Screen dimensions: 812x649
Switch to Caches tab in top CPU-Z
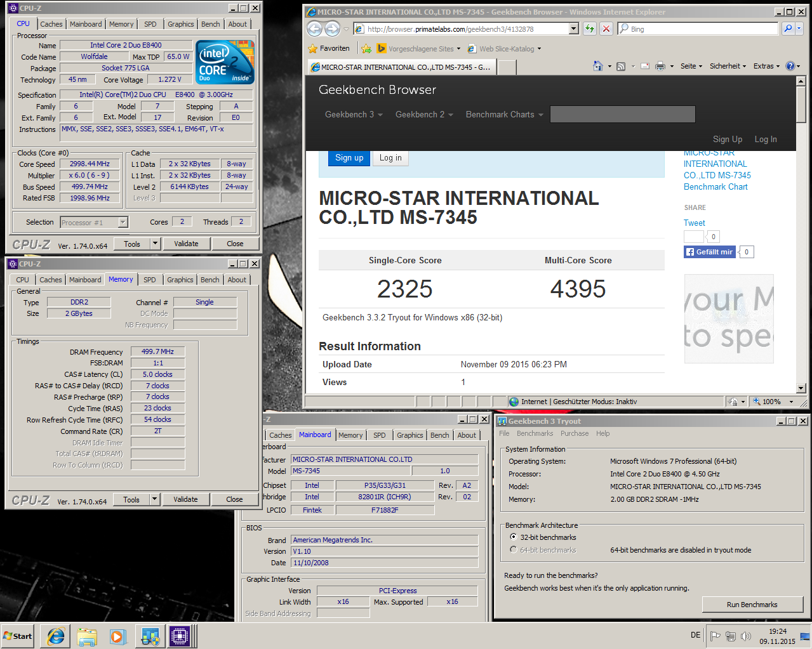51,24
